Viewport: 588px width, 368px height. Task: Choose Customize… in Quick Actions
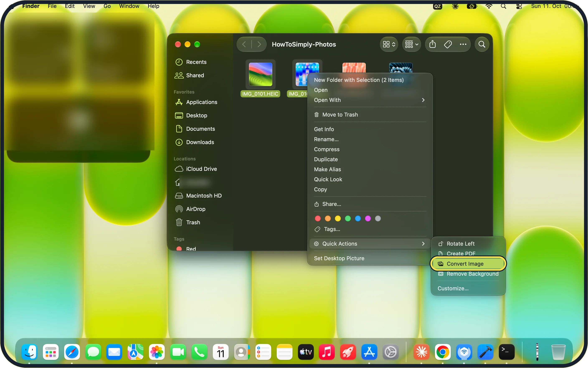453,288
